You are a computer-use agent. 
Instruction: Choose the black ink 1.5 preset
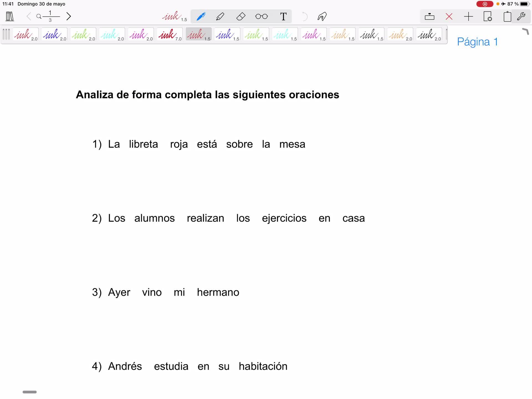click(371, 35)
